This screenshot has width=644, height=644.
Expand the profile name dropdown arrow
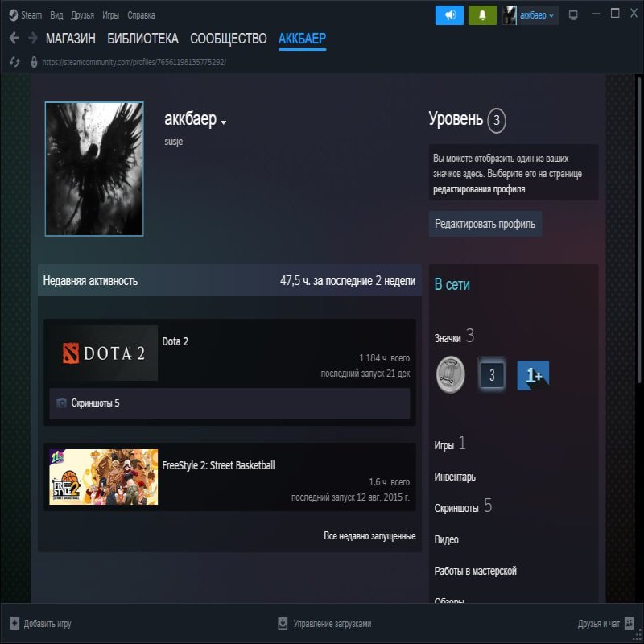pyautogui.click(x=224, y=122)
